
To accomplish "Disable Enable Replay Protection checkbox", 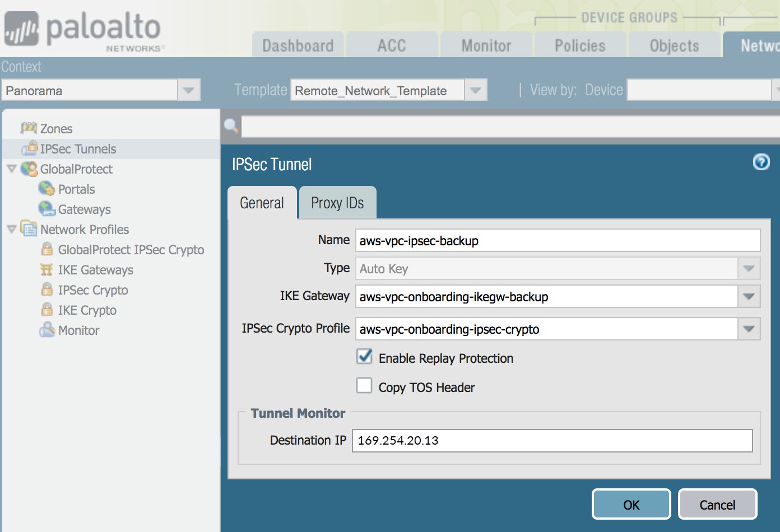I will (x=364, y=357).
